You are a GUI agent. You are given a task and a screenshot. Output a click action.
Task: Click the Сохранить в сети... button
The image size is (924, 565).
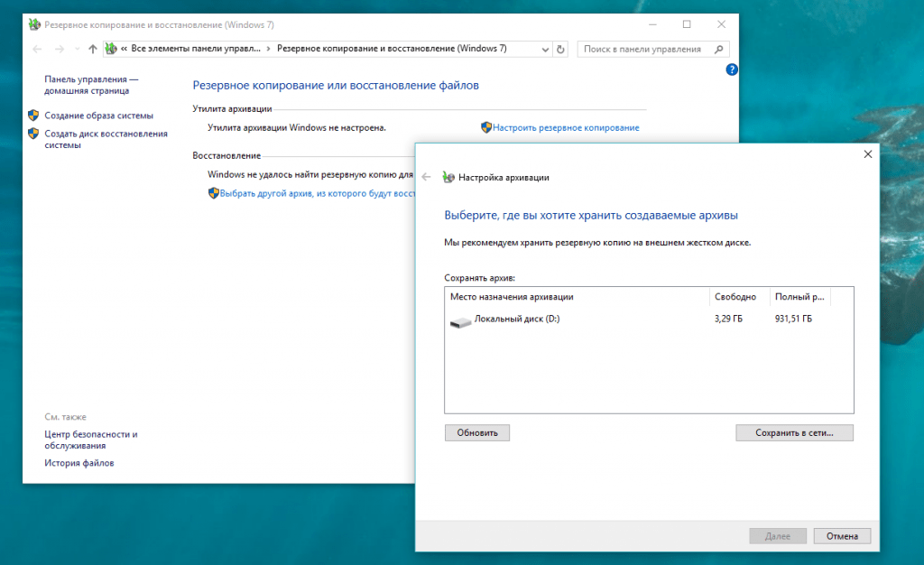coord(794,433)
